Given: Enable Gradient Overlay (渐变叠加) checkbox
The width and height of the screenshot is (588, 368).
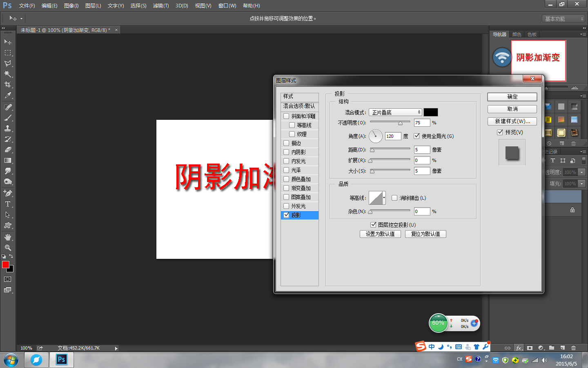Looking at the screenshot, I should pyautogui.click(x=286, y=188).
